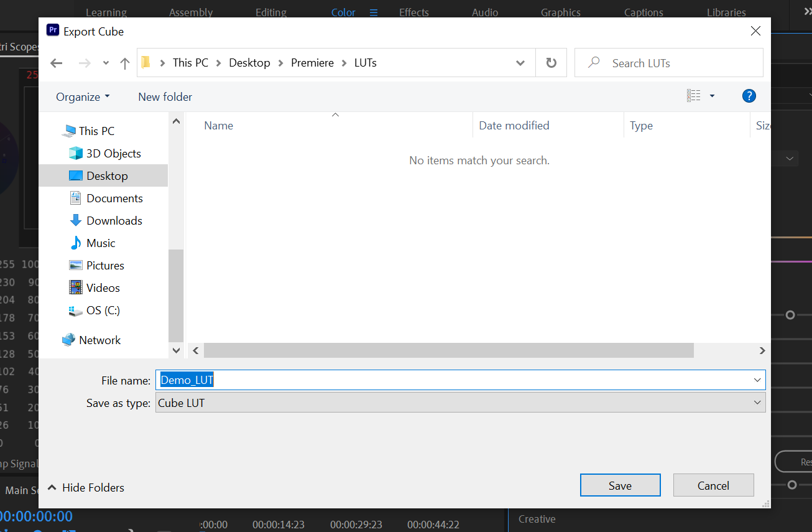Collapse the pane with Hide Folders
Viewport: 812px width, 532px height.
[x=86, y=488]
